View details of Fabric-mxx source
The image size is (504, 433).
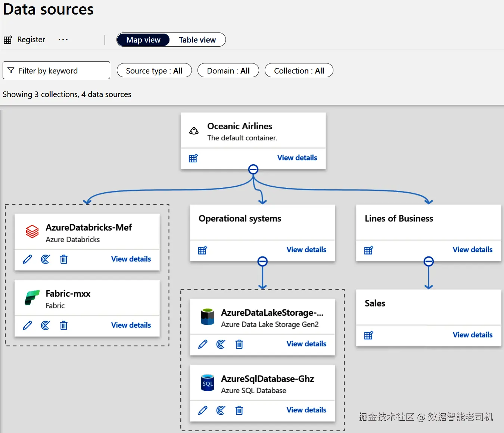pyautogui.click(x=131, y=325)
